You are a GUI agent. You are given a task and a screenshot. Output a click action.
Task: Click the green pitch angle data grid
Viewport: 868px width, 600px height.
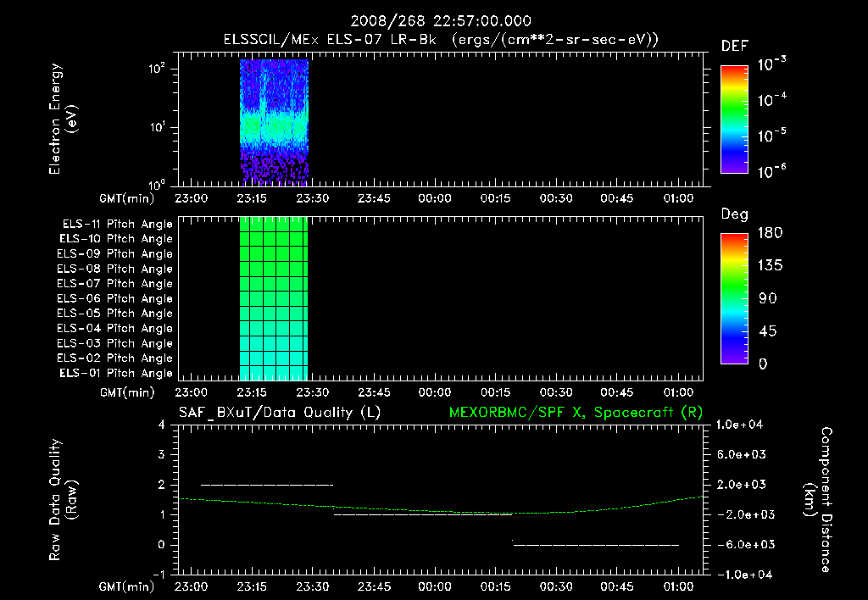274,298
